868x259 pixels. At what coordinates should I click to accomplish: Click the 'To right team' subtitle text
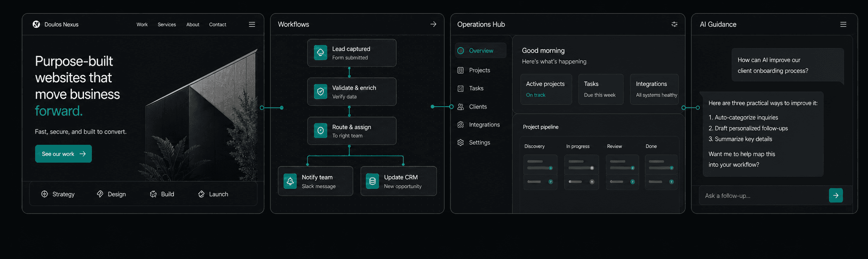tap(347, 136)
